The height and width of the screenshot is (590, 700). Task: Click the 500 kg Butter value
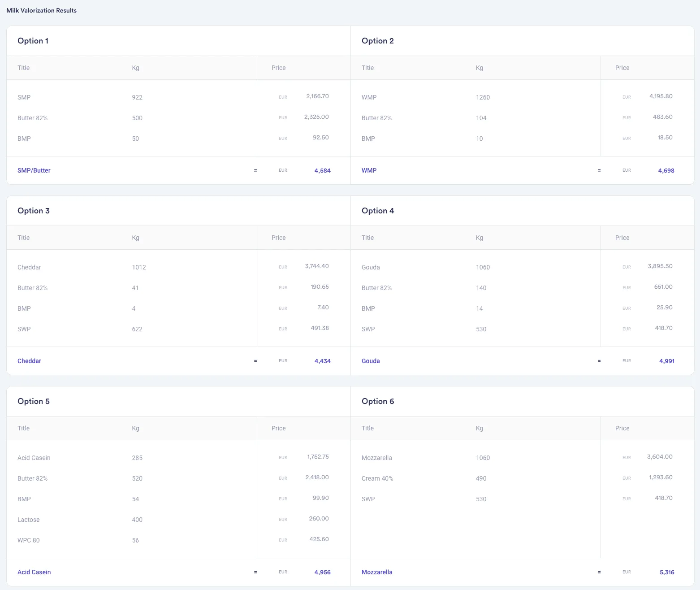point(137,118)
